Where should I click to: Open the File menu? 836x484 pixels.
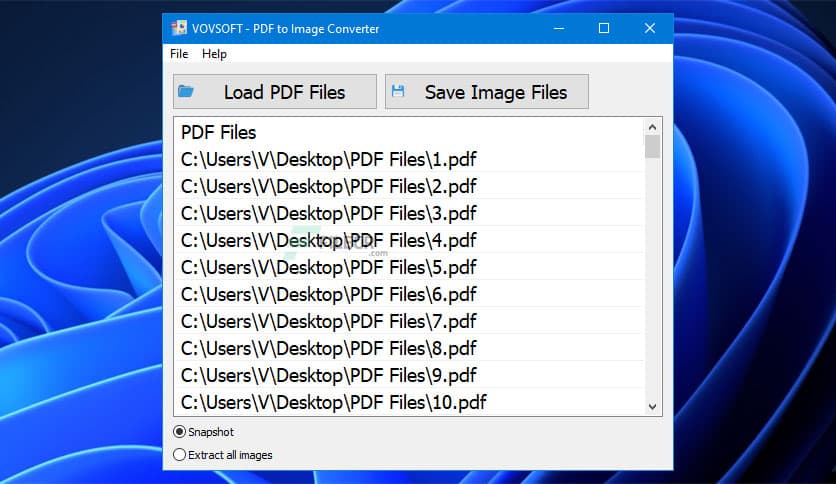[179, 54]
